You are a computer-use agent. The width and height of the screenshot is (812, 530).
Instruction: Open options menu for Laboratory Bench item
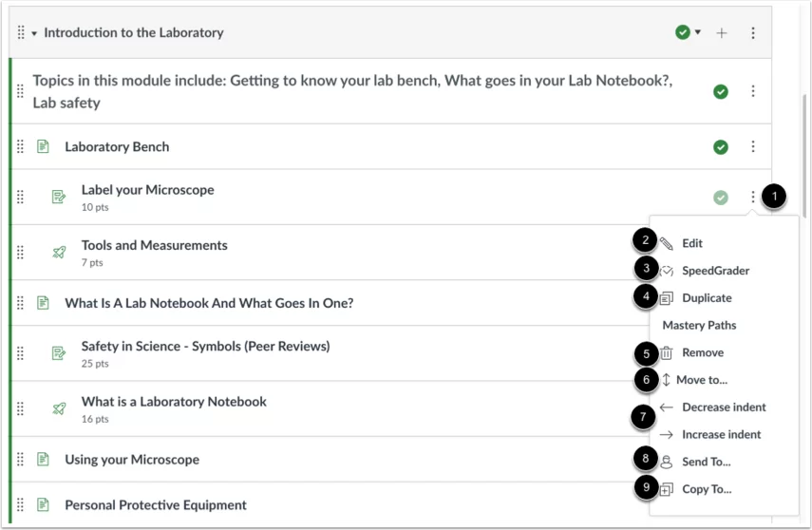(x=753, y=147)
